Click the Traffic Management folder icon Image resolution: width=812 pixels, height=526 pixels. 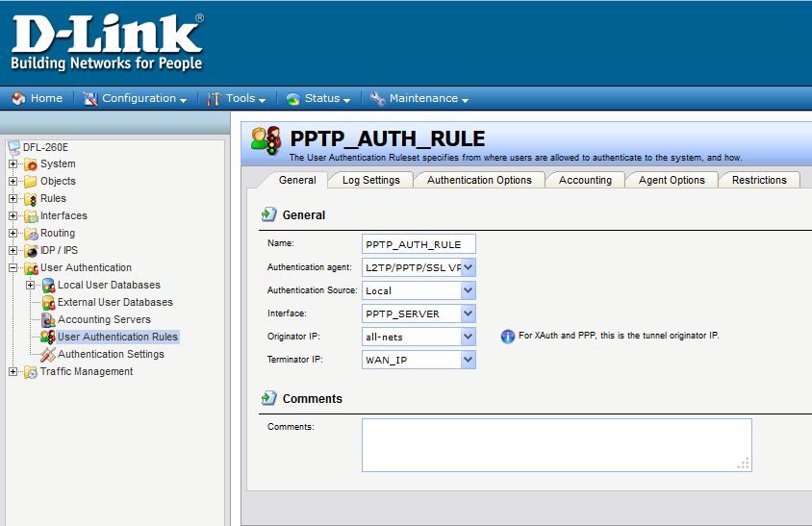pos(31,372)
